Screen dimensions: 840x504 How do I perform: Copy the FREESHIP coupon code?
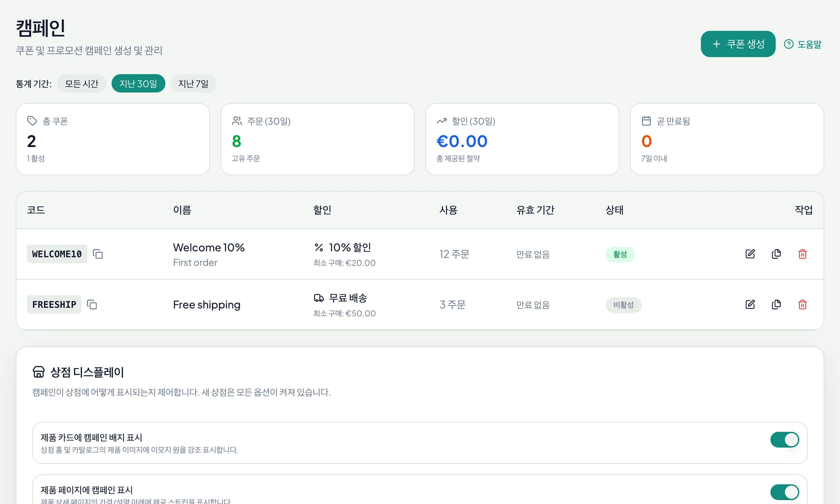tap(92, 304)
